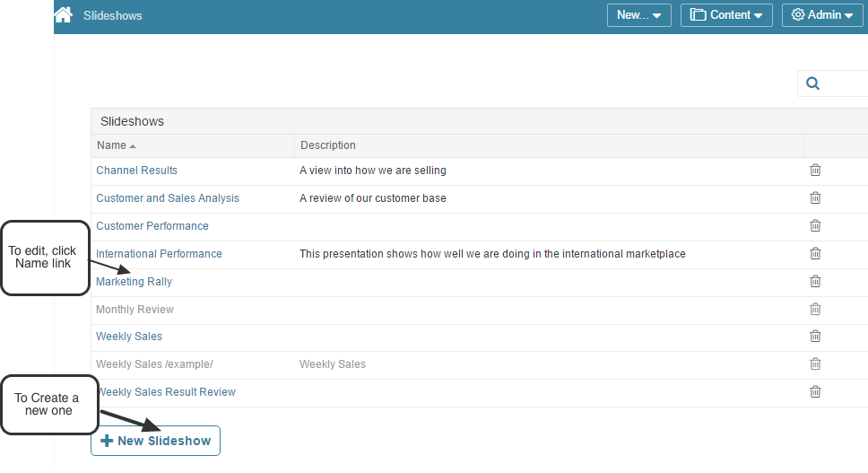Click the Home icon in header
This screenshot has height=473, width=868.
[x=63, y=15]
